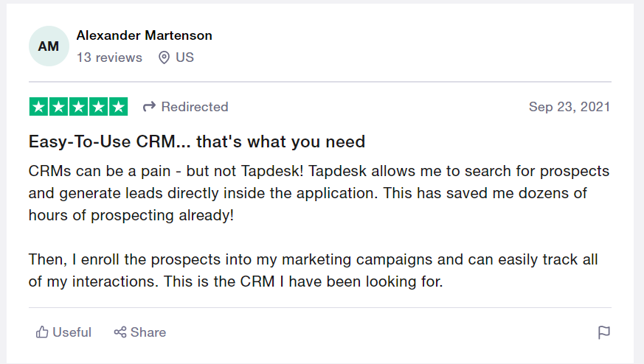Click the paragraph about marketing campaigns
This screenshot has width=644, height=364.
(313, 270)
